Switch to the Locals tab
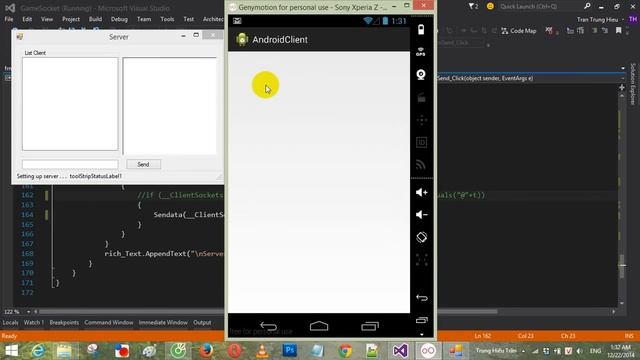The width and height of the screenshot is (640, 360). [10, 322]
